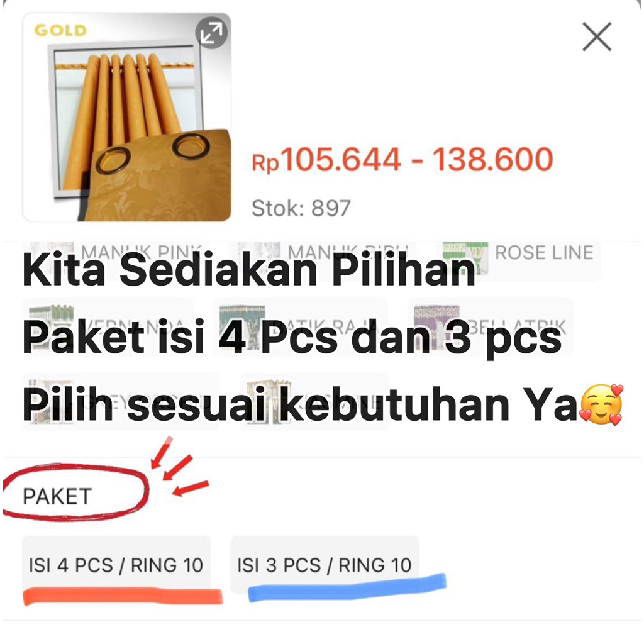Pick the teal BATIK RAJA curtain thumbnail

(x=242, y=327)
